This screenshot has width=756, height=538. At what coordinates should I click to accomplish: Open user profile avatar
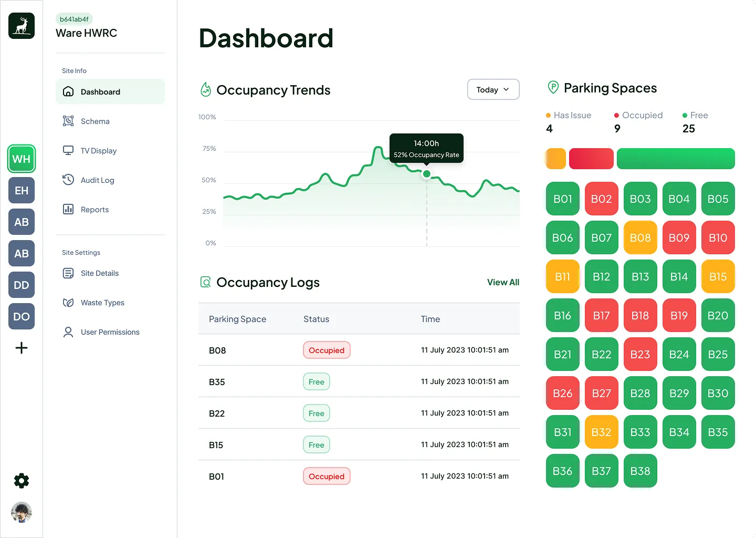pyautogui.click(x=22, y=512)
